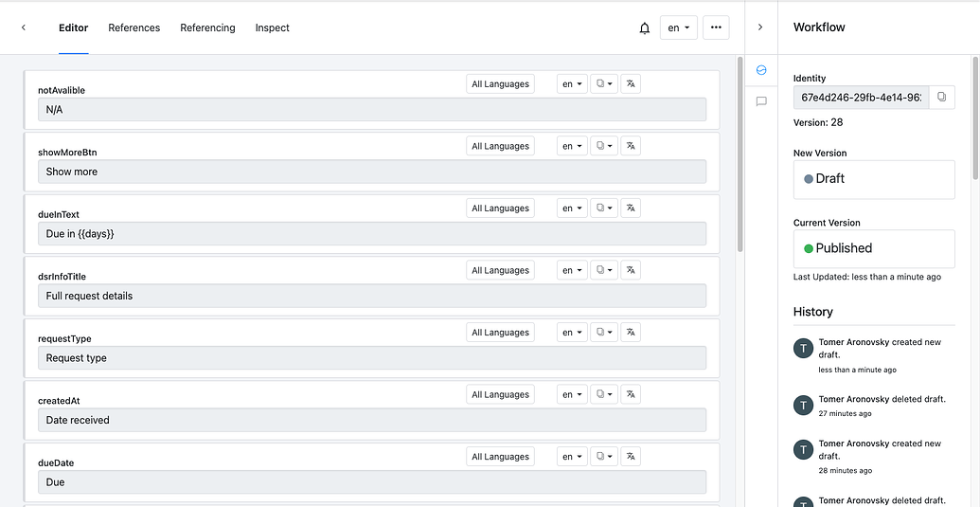Click the Identity ID text field

[862, 98]
